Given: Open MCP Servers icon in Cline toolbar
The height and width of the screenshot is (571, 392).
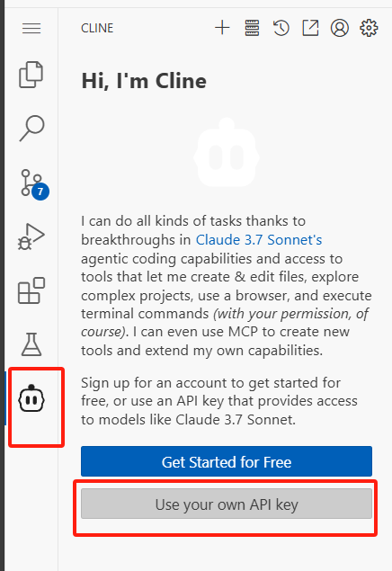Looking at the screenshot, I should click(x=252, y=28).
